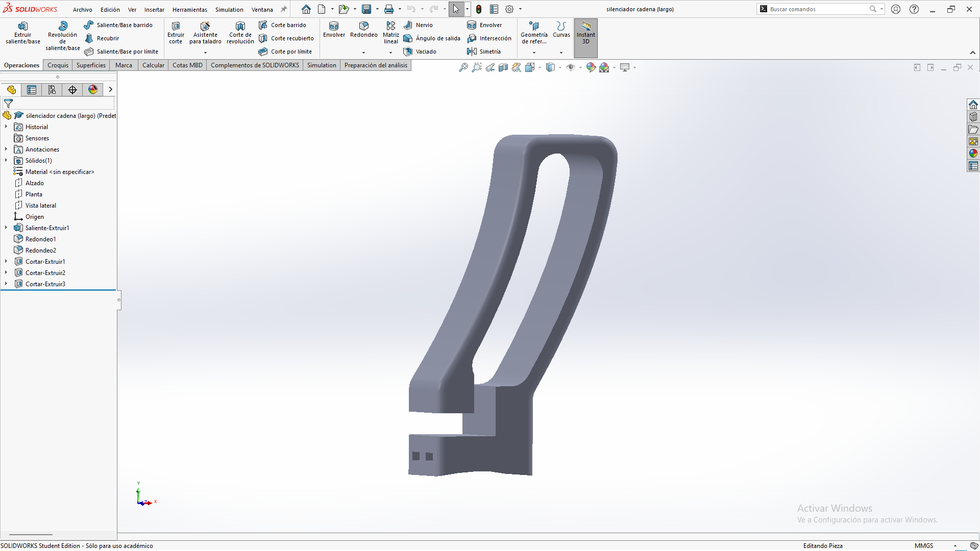Click the feature tree filter field

[59, 104]
